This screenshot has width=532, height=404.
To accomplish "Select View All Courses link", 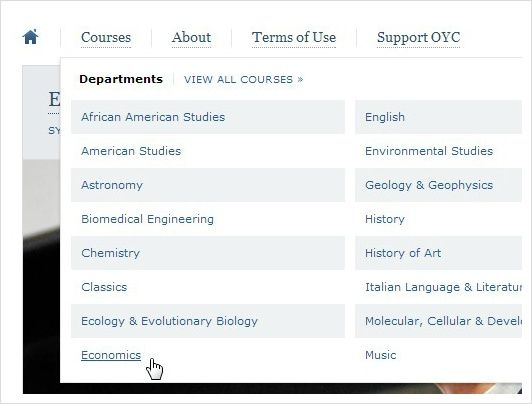I will (x=243, y=79).
